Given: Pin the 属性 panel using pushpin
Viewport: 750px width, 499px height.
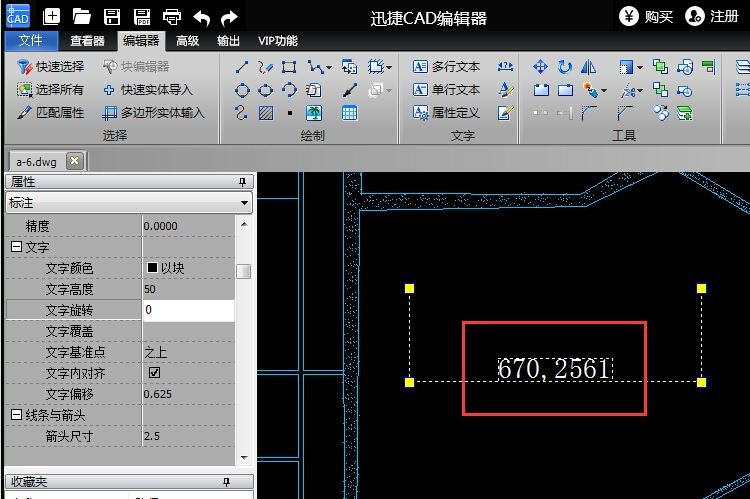Looking at the screenshot, I should tap(241, 182).
